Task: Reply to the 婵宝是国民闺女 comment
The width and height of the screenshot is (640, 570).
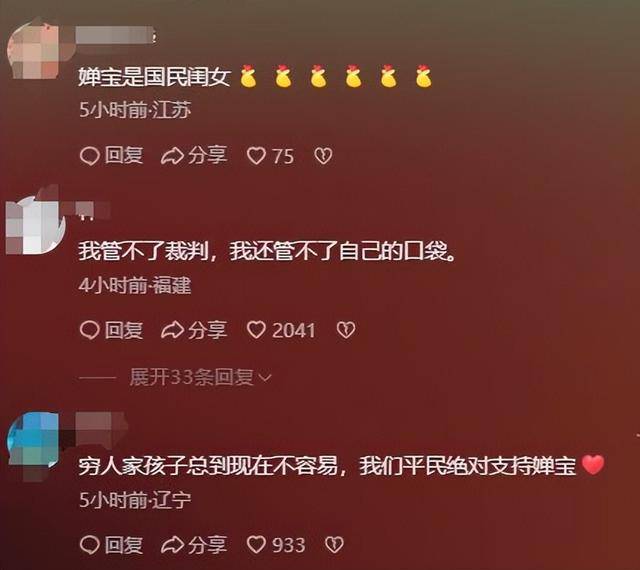Action: tap(111, 156)
